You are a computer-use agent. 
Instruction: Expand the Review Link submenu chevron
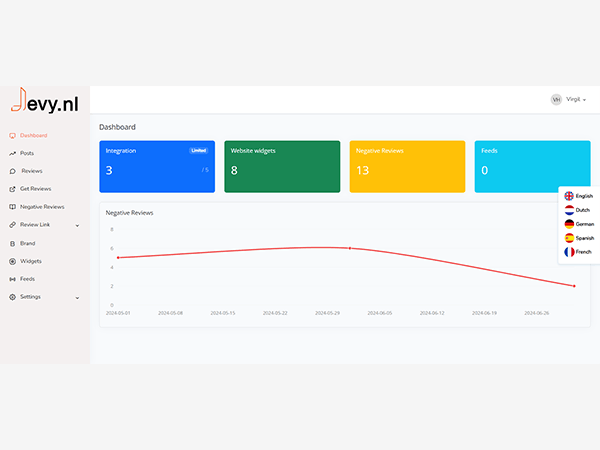coord(77,225)
